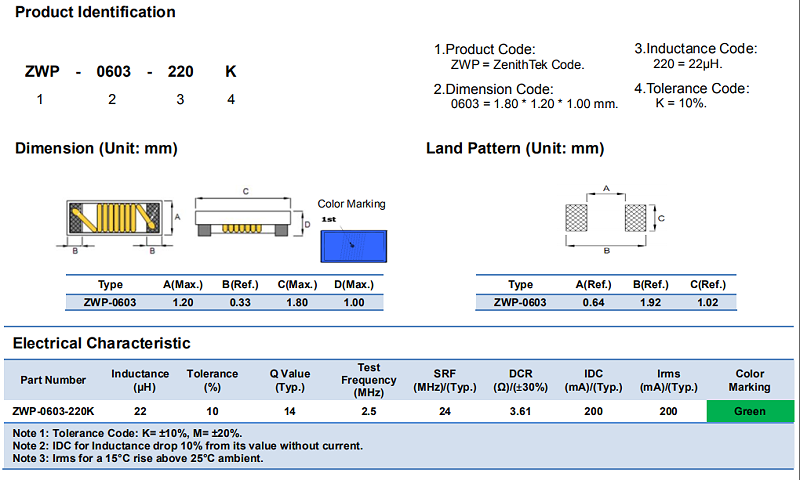This screenshot has width=800, height=480.
Task: Select the 'Electrical Characteristic' heading
Action: (102, 343)
